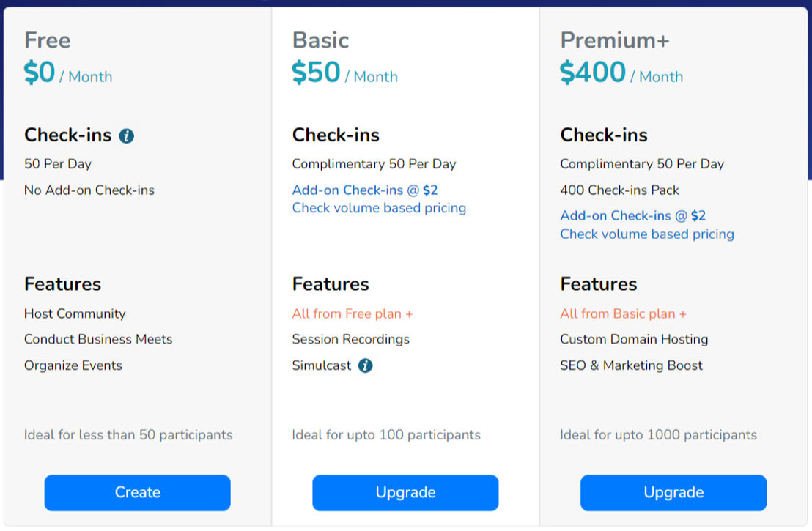Screen dimensions: 812x531
Task: Click Features heading in Premium+ plan
Action: 599,284
